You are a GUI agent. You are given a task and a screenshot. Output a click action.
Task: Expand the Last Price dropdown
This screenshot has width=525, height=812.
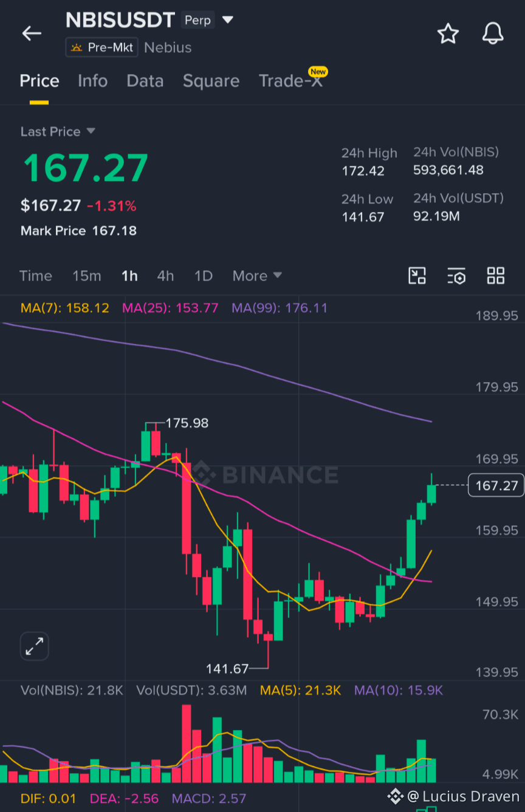pos(91,131)
